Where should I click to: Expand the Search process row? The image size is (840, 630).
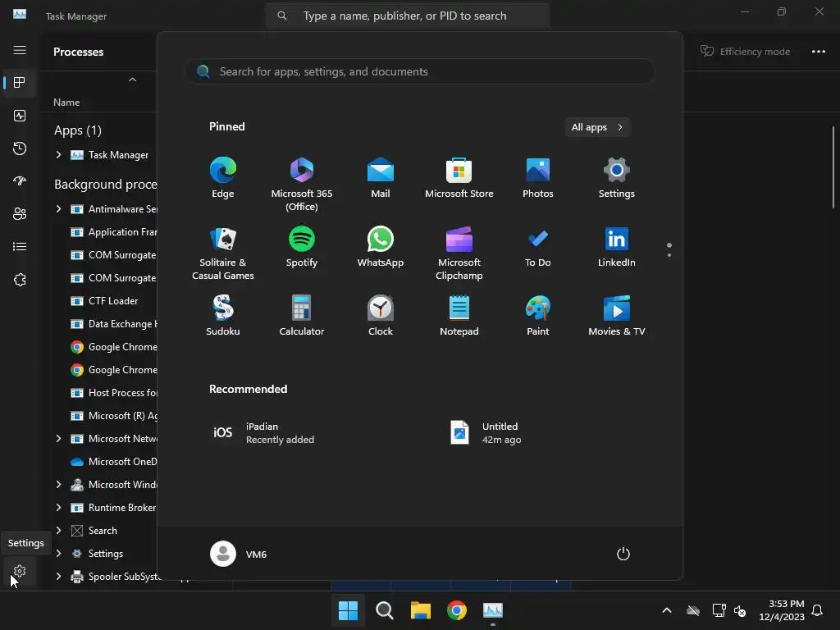[58, 531]
